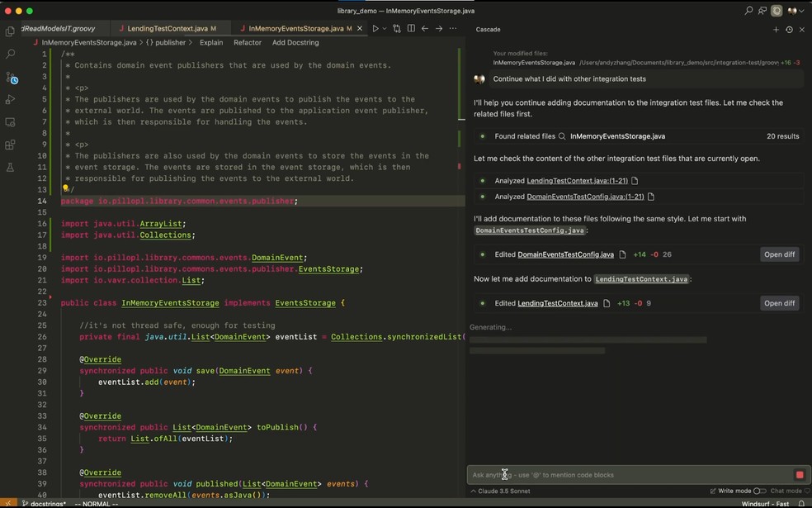Close the InMemoryEventsStorage.java tab
This screenshot has width=812, height=508.
[360, 29]
